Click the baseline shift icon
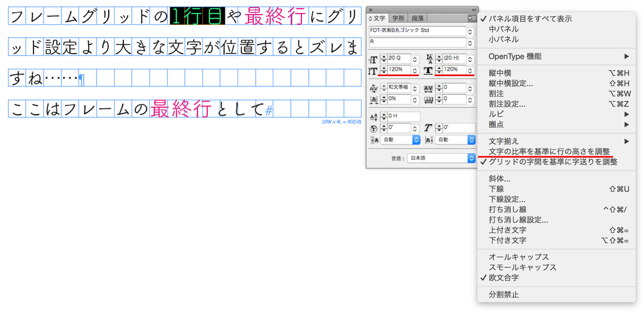This screenshot has width=644, height=312. [374, 117]
